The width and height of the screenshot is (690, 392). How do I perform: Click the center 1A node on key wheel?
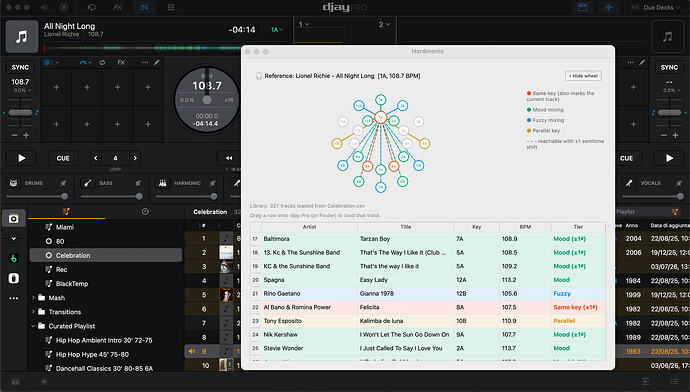click(381, 117)
